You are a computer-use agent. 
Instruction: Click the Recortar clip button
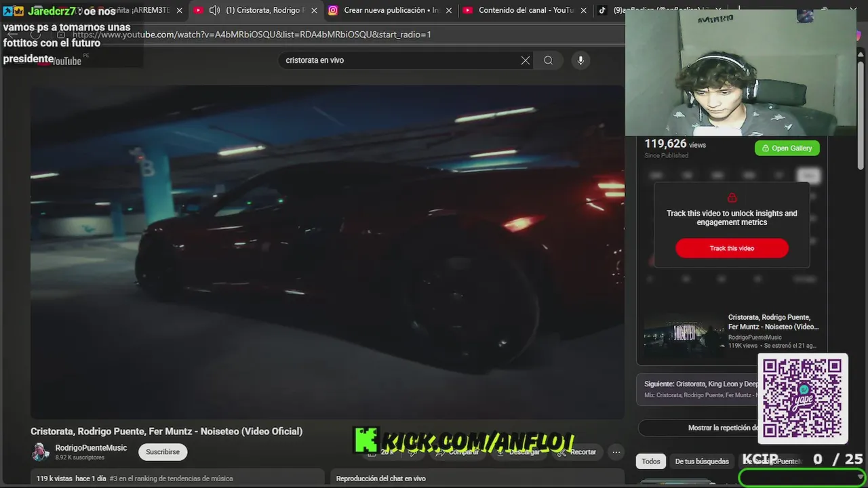pyautogui.click(x=577, y=452)
